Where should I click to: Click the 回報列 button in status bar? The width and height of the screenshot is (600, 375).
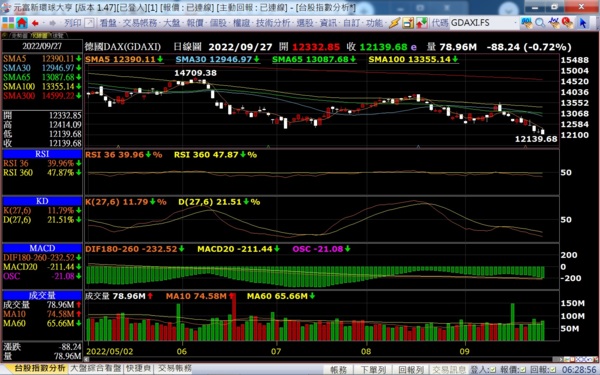[x=411, y=370]
